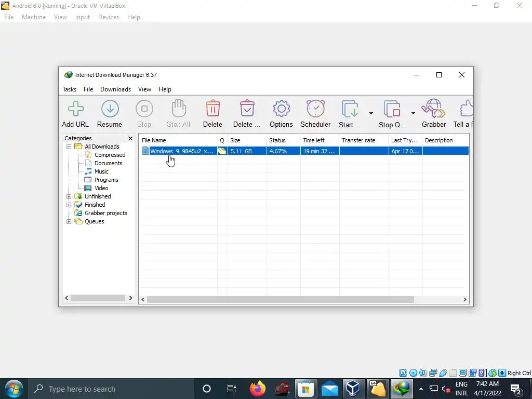Image resolution: width=532 pixels, height=399 pixels.
Task: Open VirtualBox taskbar icon
Action: [353, 389]
